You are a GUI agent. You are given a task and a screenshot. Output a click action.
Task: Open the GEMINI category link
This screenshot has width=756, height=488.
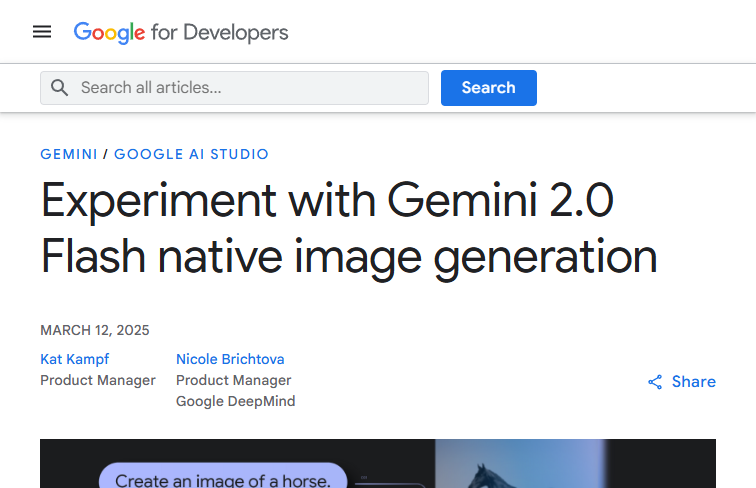click(69, 154)
